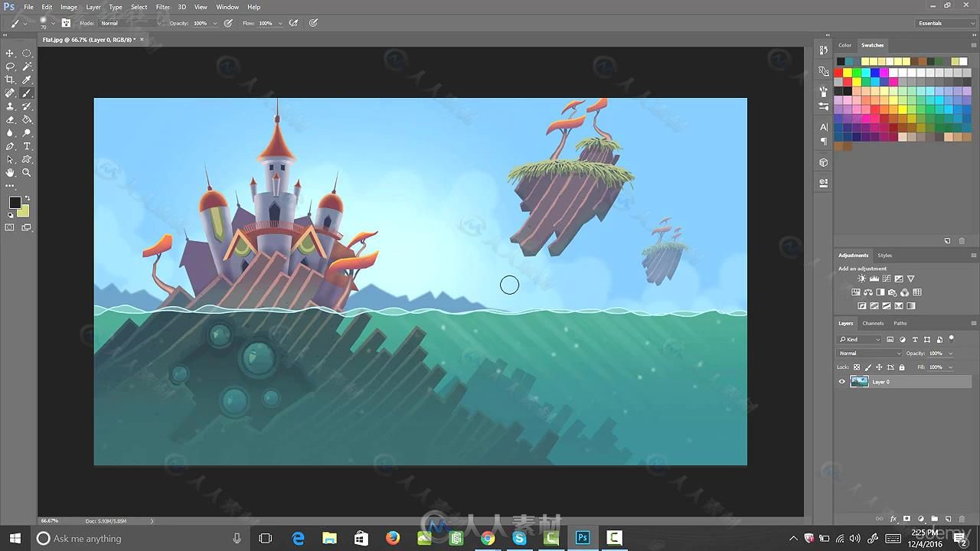
Task: Open the Window menu
Action: 227,7
